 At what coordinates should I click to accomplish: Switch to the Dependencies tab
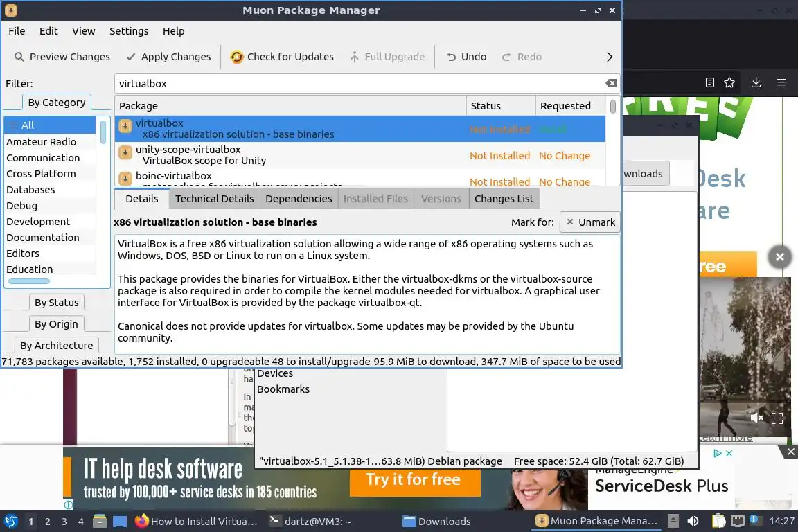(x=299, y=199)
